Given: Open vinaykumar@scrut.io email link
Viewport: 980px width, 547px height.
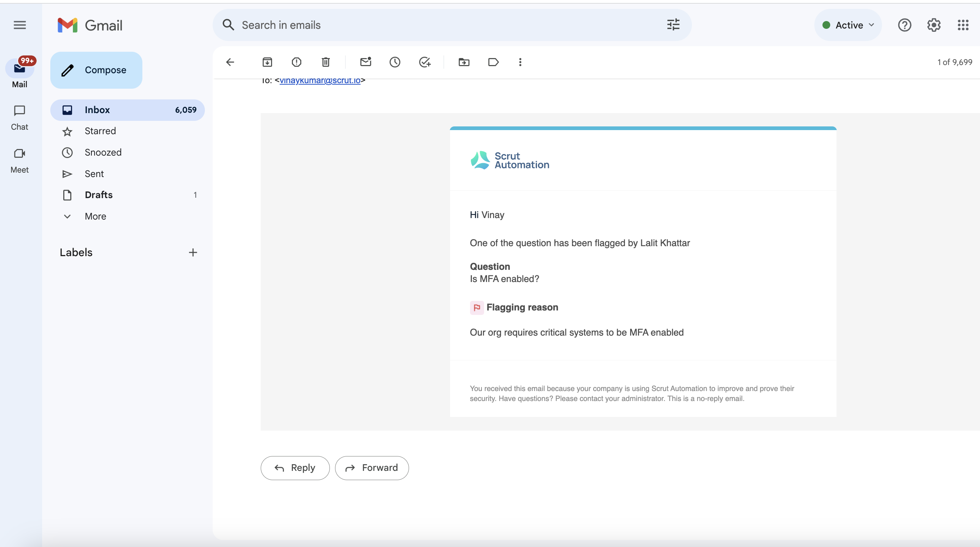Looking at the screenshot, I should 320,80.
